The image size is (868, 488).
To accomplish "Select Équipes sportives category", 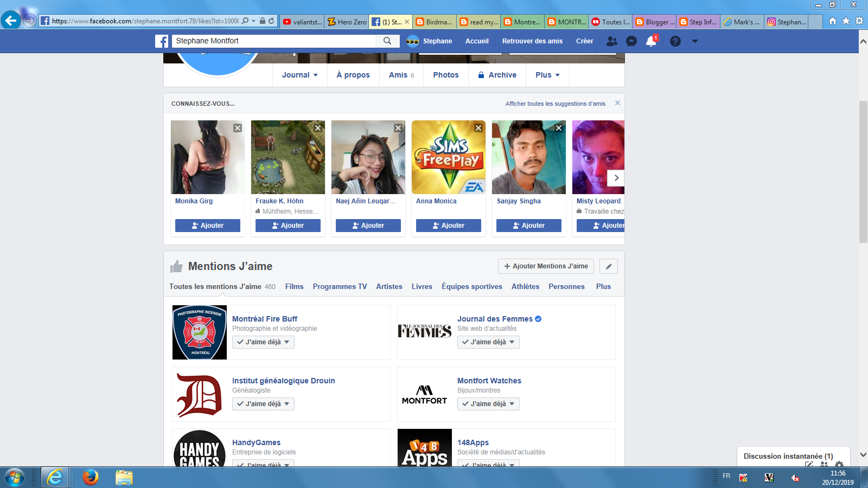I will 472,286.
